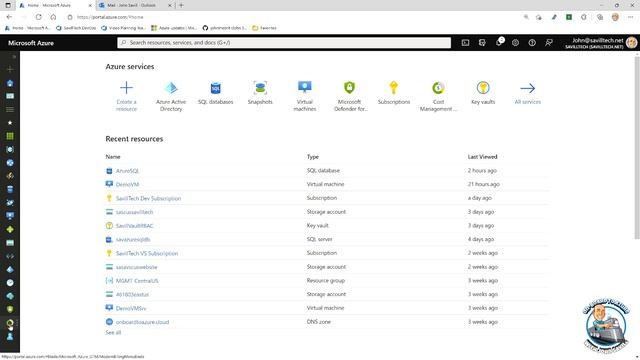Open the green shield icon in sidebar

point(10,309)
